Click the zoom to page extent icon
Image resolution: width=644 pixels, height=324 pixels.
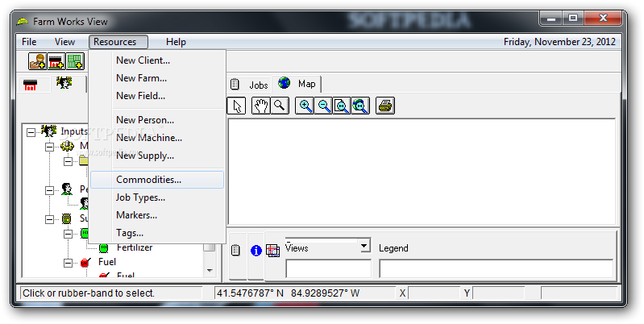(342, 106)
